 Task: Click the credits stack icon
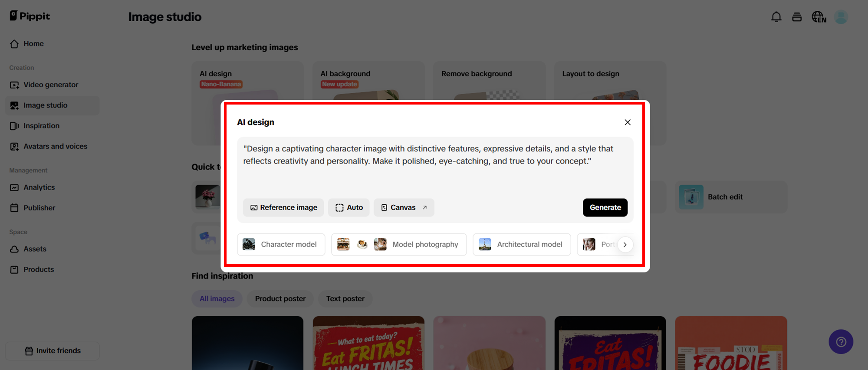pos(797,17)
